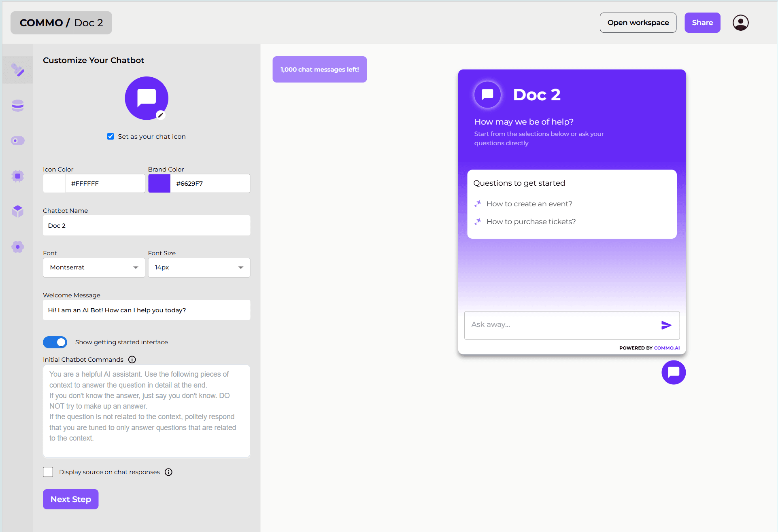The height and width of the screenshot is (532, 778).
Task: Toggle Show getting started interface switch
Action: coord(55,342)
